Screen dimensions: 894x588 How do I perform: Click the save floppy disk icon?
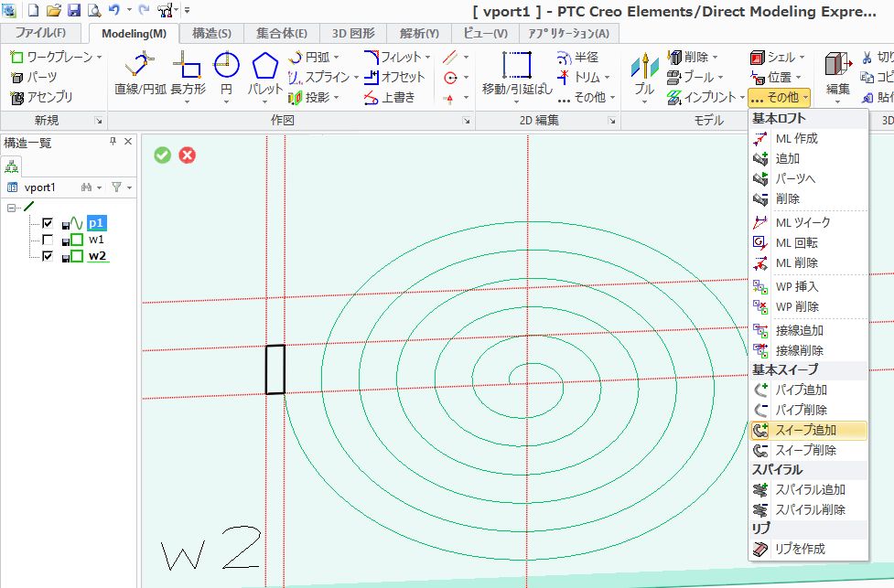[x=74, y=10]
